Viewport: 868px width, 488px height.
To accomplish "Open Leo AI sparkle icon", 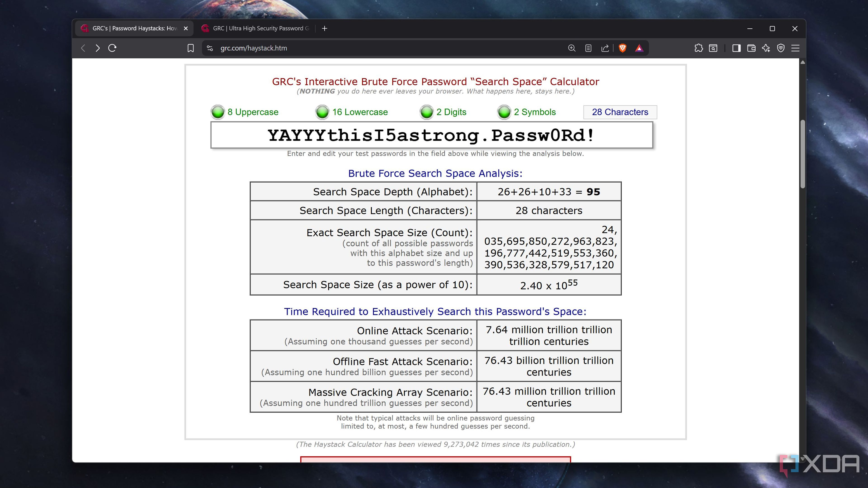I will point(766,48).
